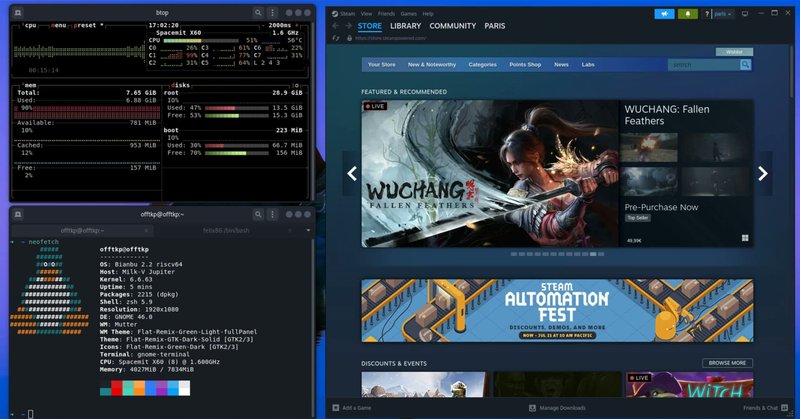Viewport: 800px width, 419px height.
Task: Click the white color block in neofetch output
Action: tap(184, 388)
